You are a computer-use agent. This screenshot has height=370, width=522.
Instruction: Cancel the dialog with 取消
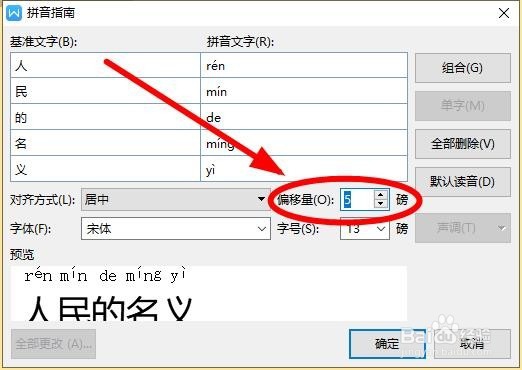point(472,344)
